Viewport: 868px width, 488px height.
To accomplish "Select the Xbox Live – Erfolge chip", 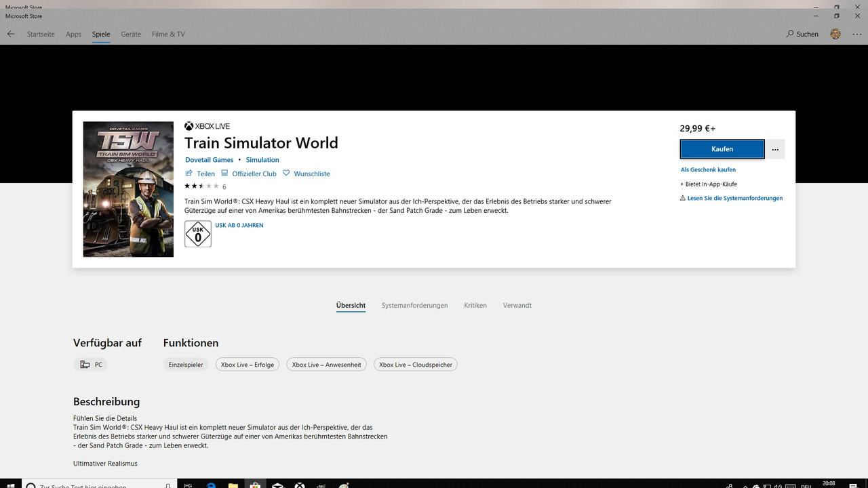I will 248,365.
